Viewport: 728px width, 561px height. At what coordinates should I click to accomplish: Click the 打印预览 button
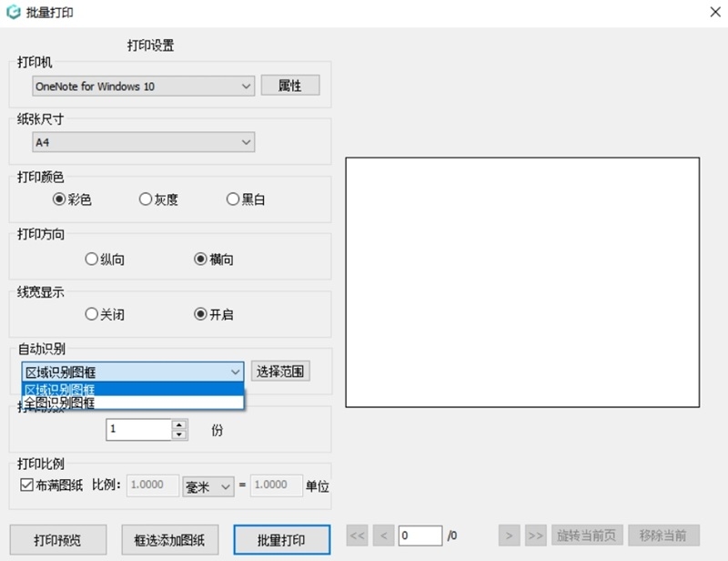tap(58, 540)
